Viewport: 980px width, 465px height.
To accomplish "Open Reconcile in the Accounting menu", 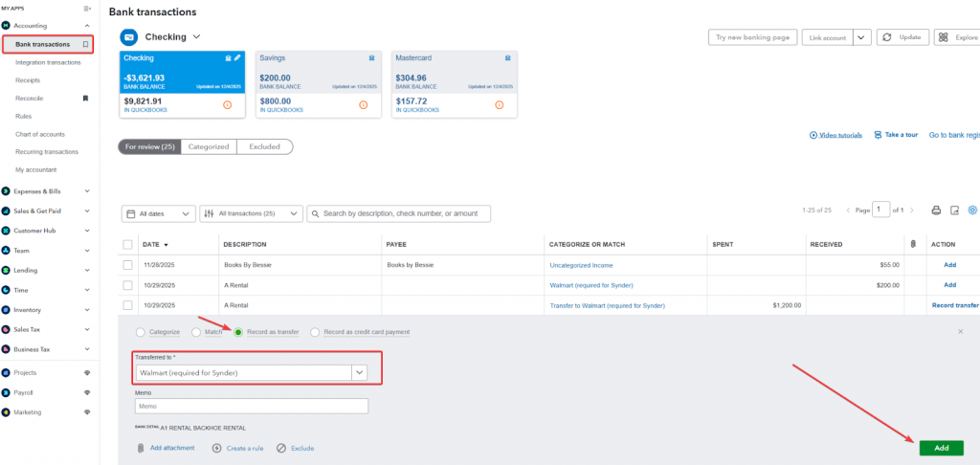I will [29, 98].
